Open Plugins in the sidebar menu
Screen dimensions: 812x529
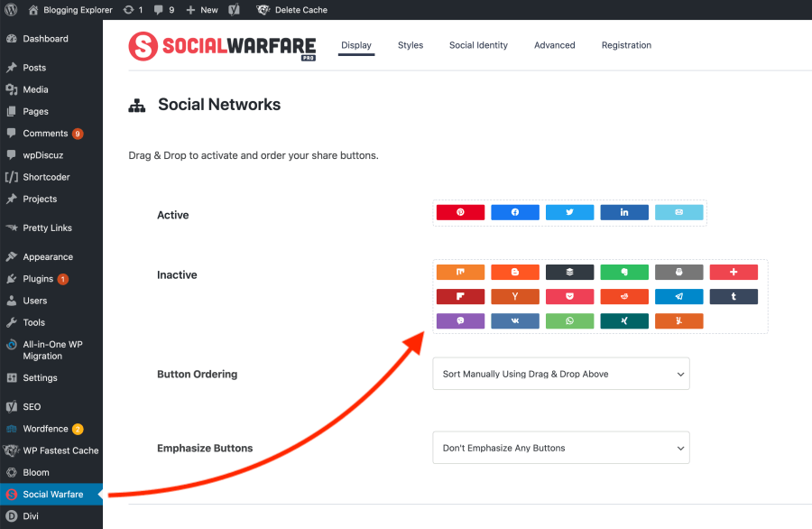(38, 279)
